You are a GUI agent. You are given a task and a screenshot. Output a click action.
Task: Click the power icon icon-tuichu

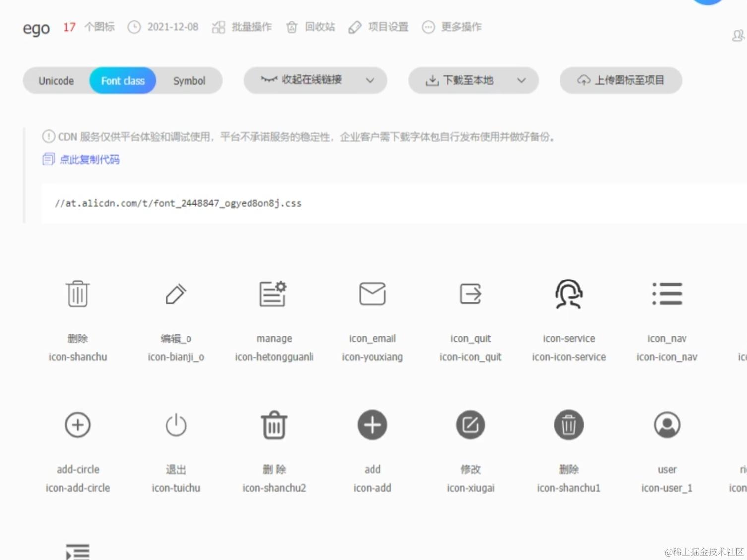176,425
